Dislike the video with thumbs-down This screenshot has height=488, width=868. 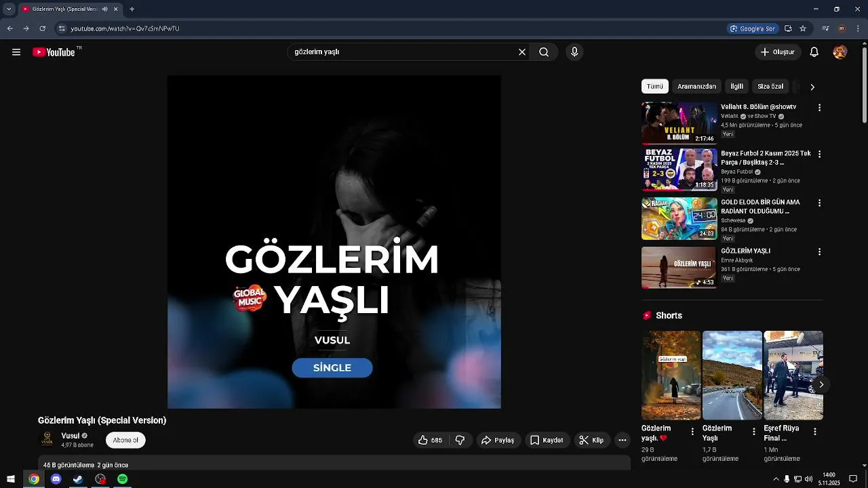point(460,441)
